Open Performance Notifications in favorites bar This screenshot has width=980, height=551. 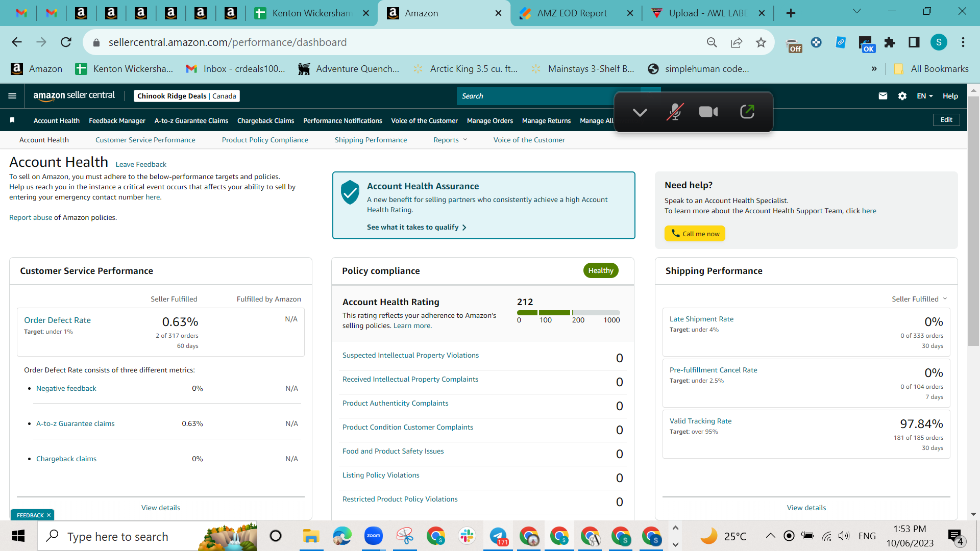[342, 121]
